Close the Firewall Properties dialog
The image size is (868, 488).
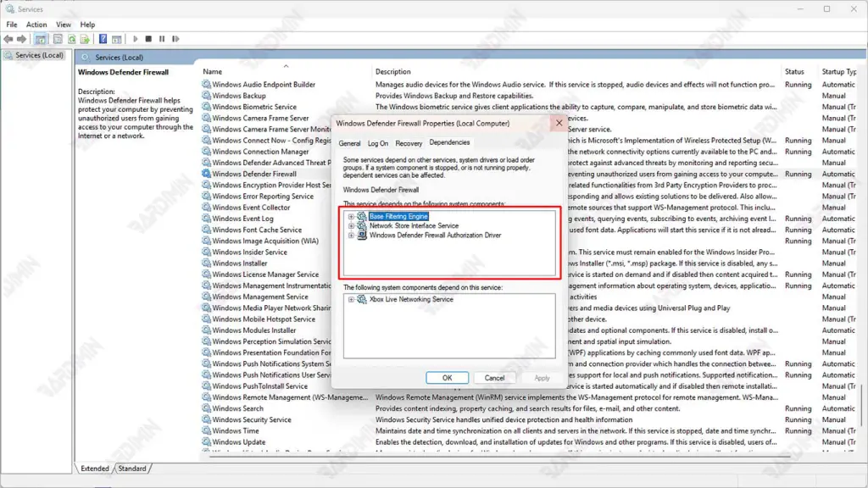point(559,124)
